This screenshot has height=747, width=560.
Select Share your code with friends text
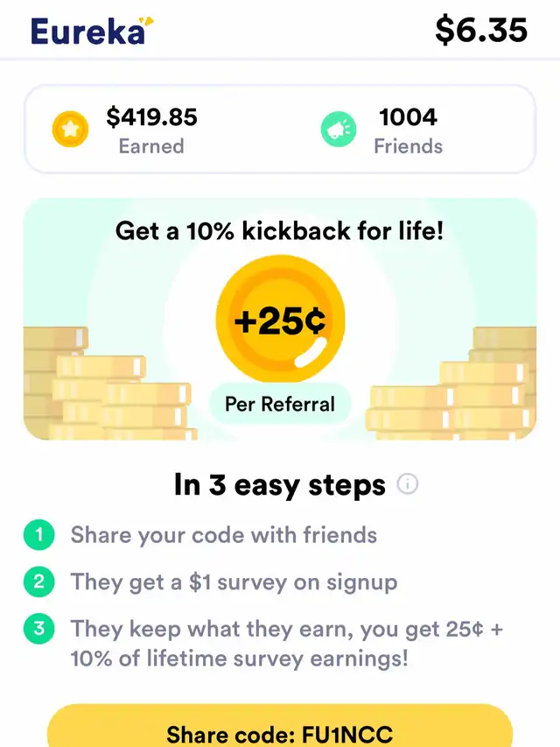(x=224, y=535)
